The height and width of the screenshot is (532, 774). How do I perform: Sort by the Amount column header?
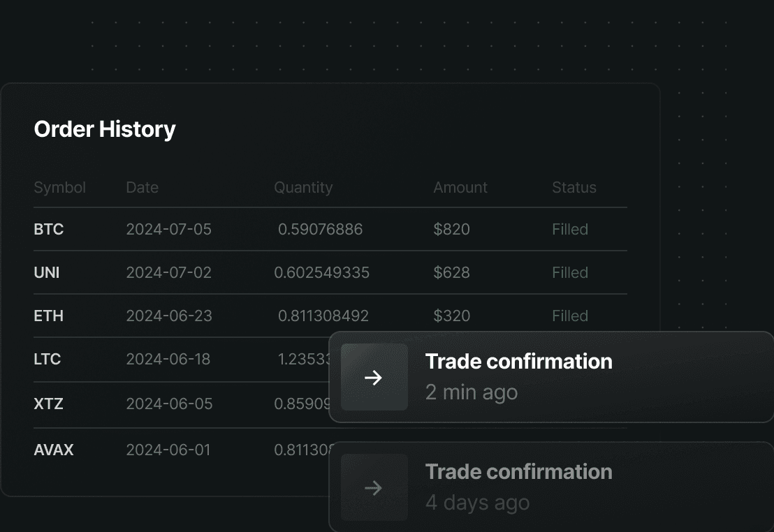tap(460, 187)
